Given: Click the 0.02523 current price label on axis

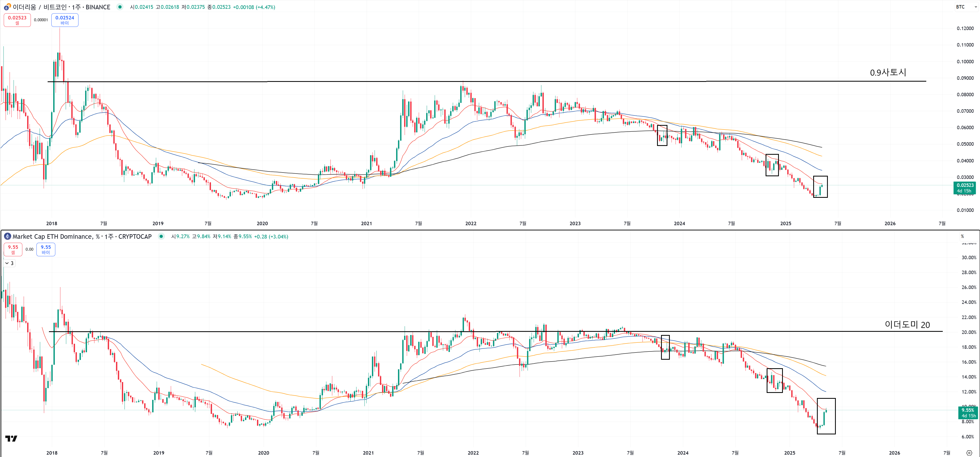Looking at the screenshot, I should (x=964, y=188).
